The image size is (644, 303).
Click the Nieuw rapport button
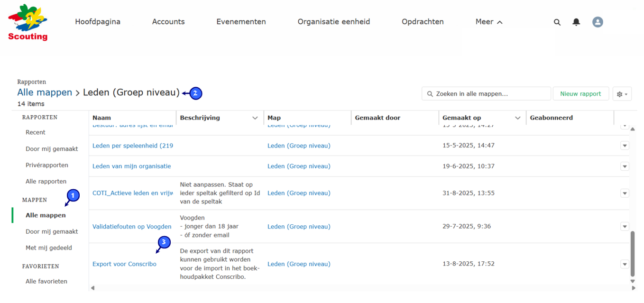pyautogui.click(x=580, y=94)
